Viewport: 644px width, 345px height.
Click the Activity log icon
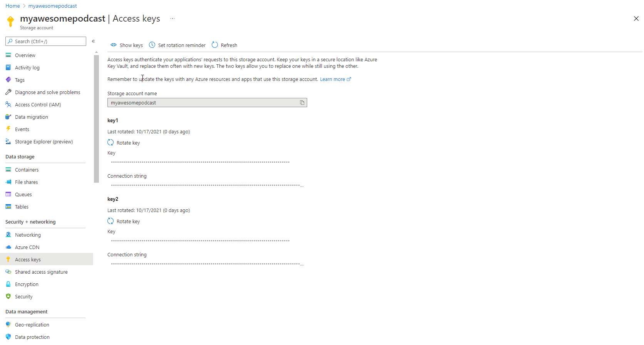pyautogui.click(x=8, y=67)
